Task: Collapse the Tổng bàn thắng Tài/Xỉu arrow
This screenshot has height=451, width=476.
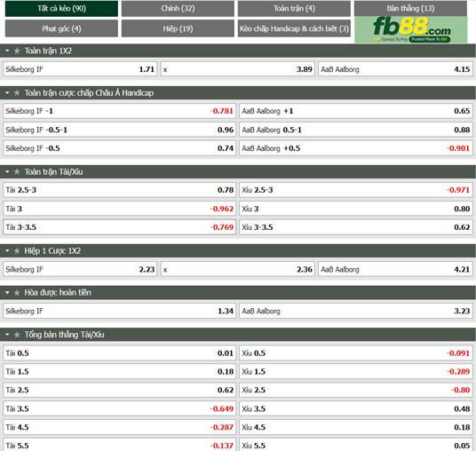Action: tap(7, 335)
